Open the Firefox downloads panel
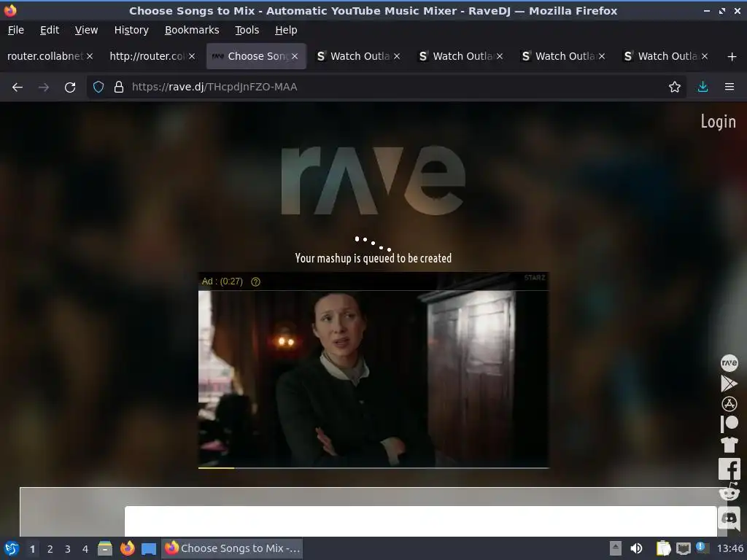Screen dimensions: 747x560 [703, 87]
